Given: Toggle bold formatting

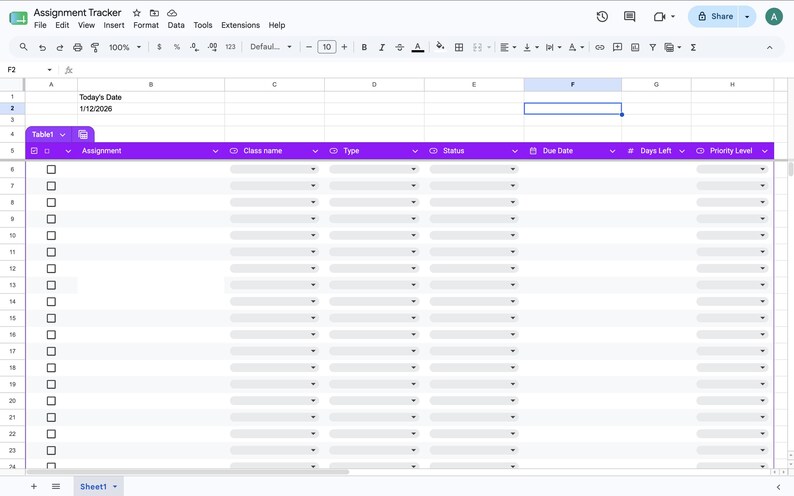Looking at the screenshot, I should point(364,47).
